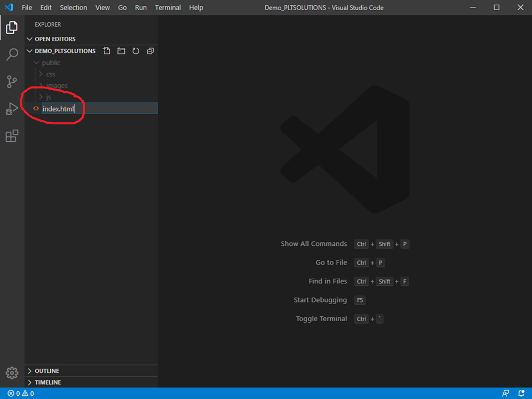532x399 pixels.
Task: Click the 'Show All Commands' text
Action: tap(314, 244)
